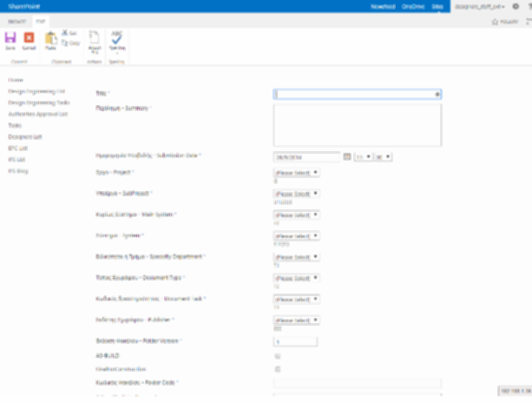Toggle the checkbox below AS-BUILD
Image resolution: width=532 pixels, height=403 pixels.
pyautogui.click(x=277, y=369)
